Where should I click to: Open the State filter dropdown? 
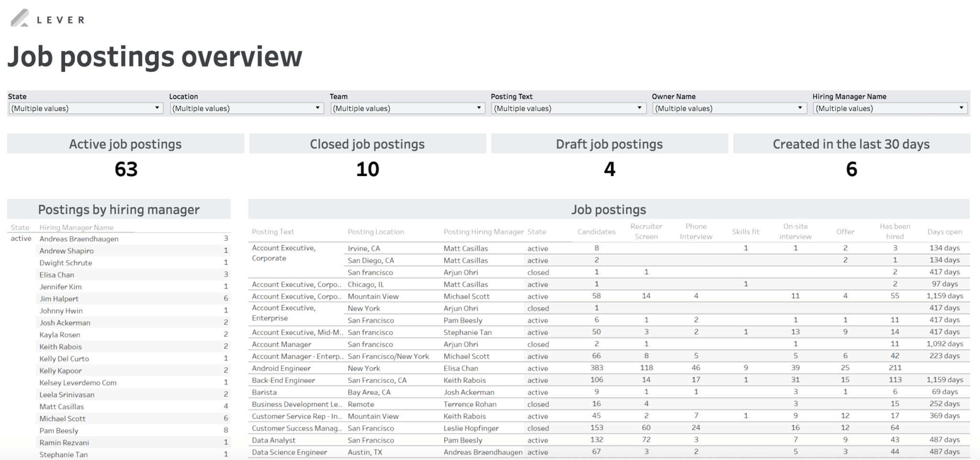click(x=85, y=108)
